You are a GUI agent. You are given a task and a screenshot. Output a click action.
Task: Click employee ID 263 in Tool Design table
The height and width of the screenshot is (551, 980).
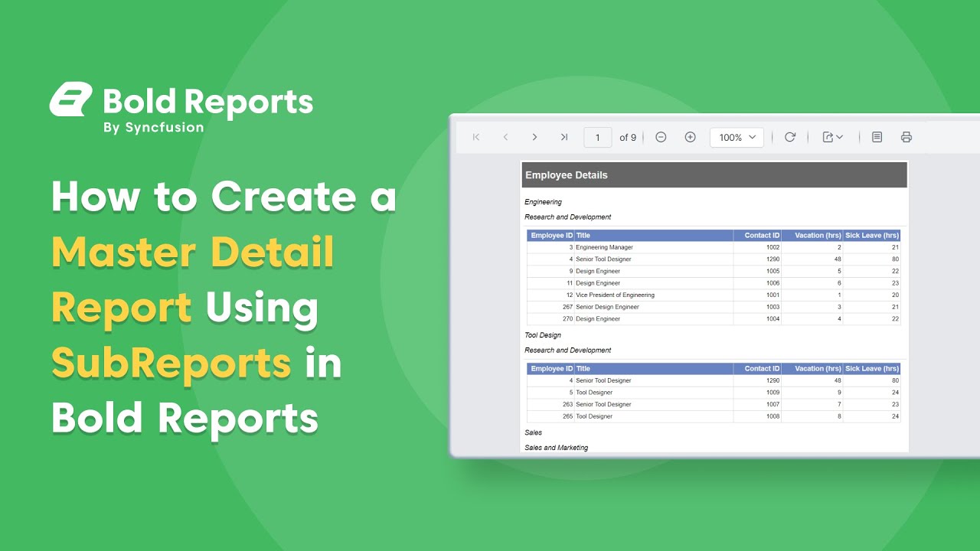(x=567, y=404)
